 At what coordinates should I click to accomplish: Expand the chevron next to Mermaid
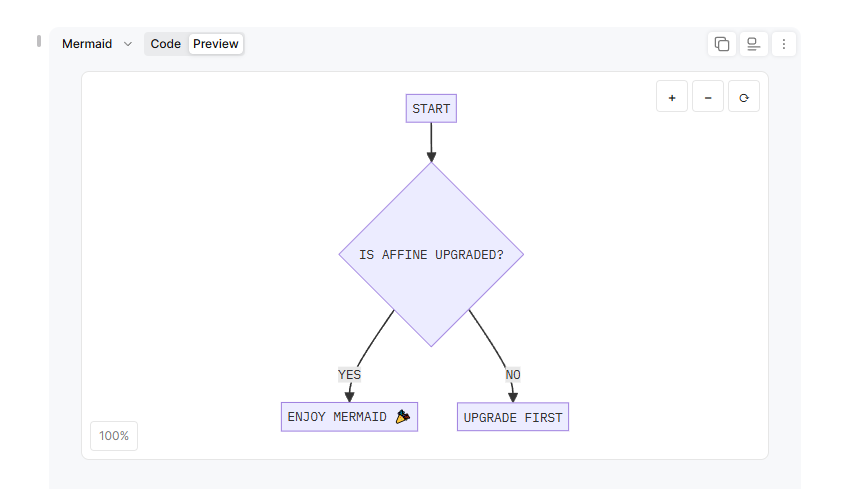pos(128,44)
